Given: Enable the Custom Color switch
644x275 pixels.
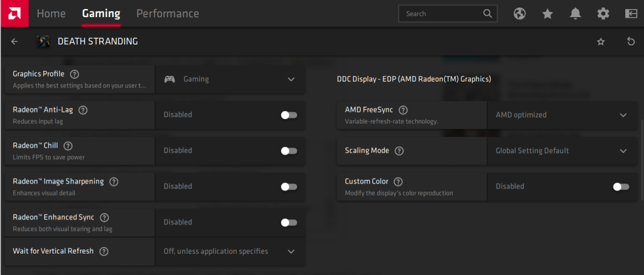Looking at the screenshot, I should coord(621,187).
